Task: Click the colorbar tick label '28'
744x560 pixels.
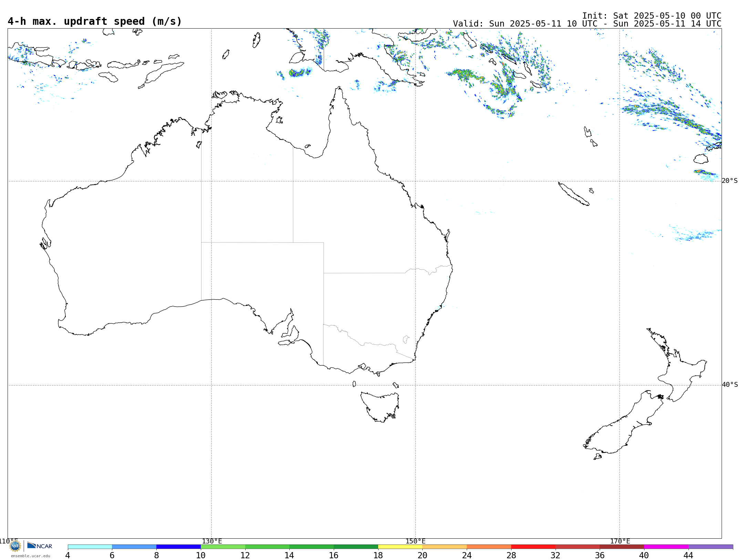Action: coord(511,555)
